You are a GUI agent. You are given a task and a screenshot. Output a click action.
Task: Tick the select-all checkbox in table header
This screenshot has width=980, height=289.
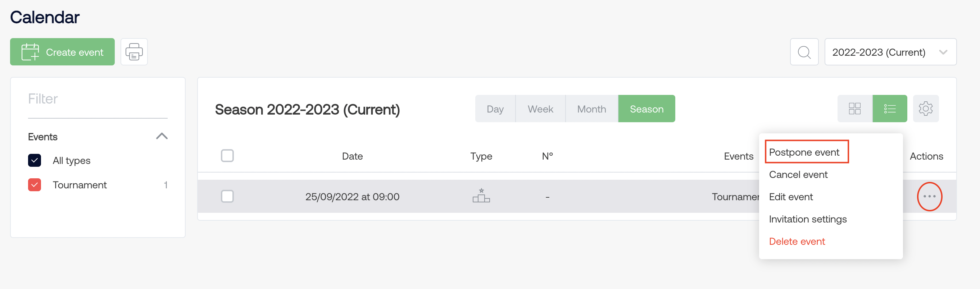(x=227, y=156)
